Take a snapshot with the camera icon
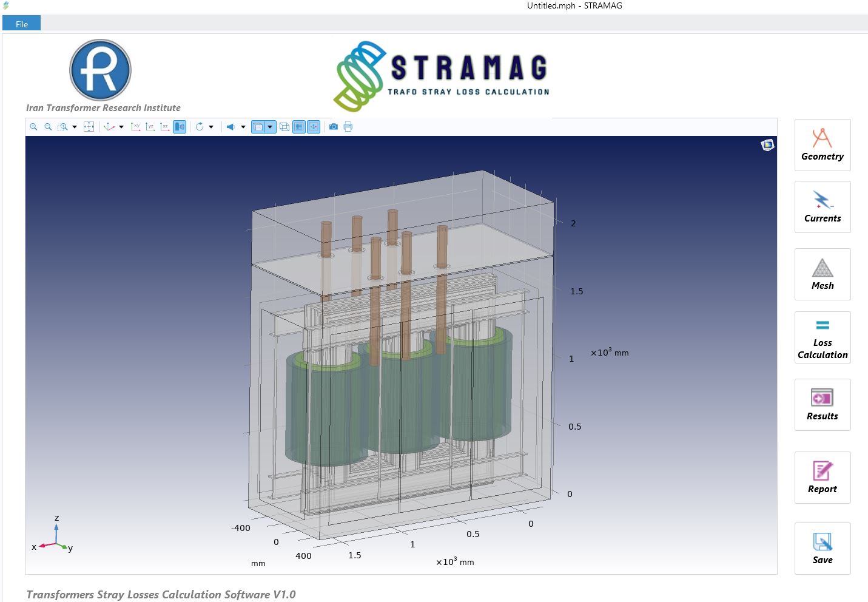 [x=334, y=127]
